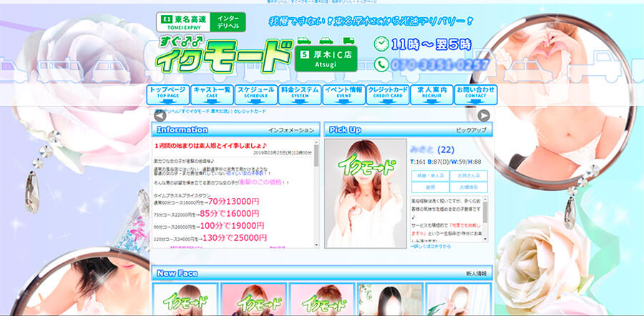The height and width of the screenshot is (316, 644).
Task: Open the TOP PAGE navigation tab
Action: pyautogui.click(x=167, y=95)
